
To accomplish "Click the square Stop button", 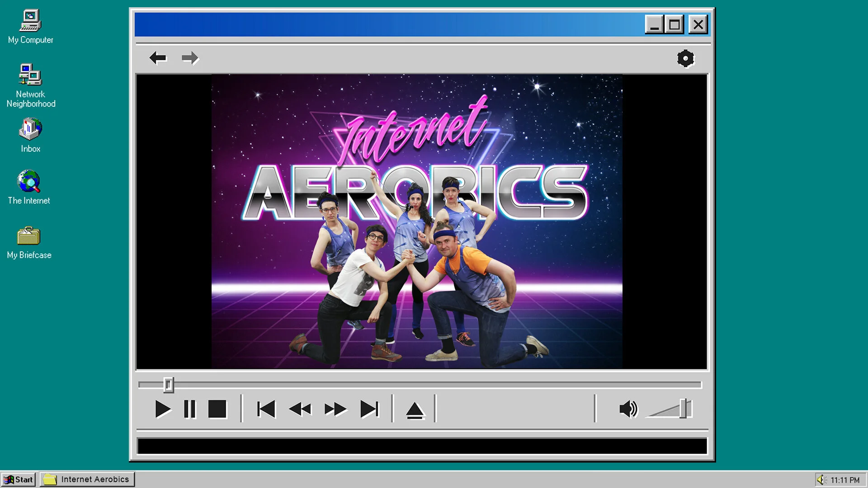I will [x=217, y=409].
